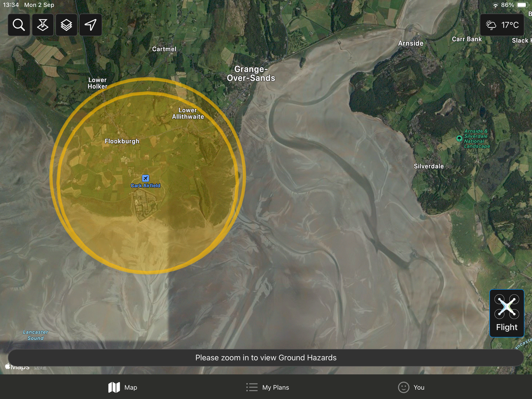
Task: Select the Arnside place label
Action: point(411,43)
